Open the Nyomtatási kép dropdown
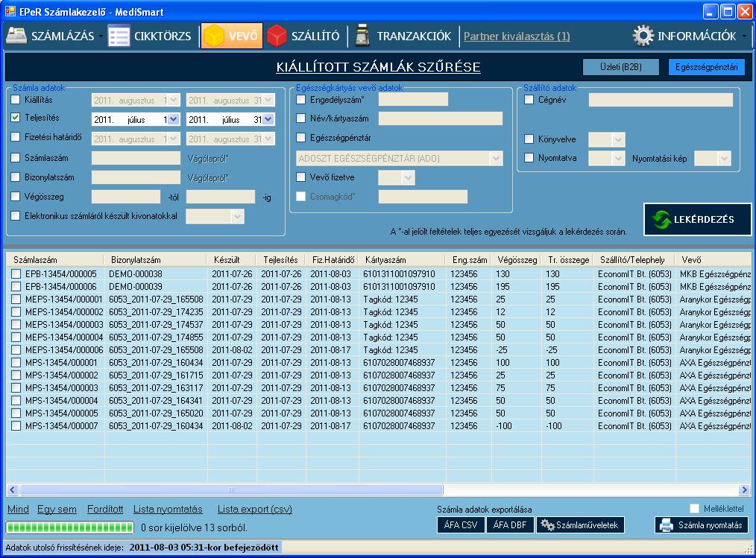756x558 pixels. tap(724, 158)
